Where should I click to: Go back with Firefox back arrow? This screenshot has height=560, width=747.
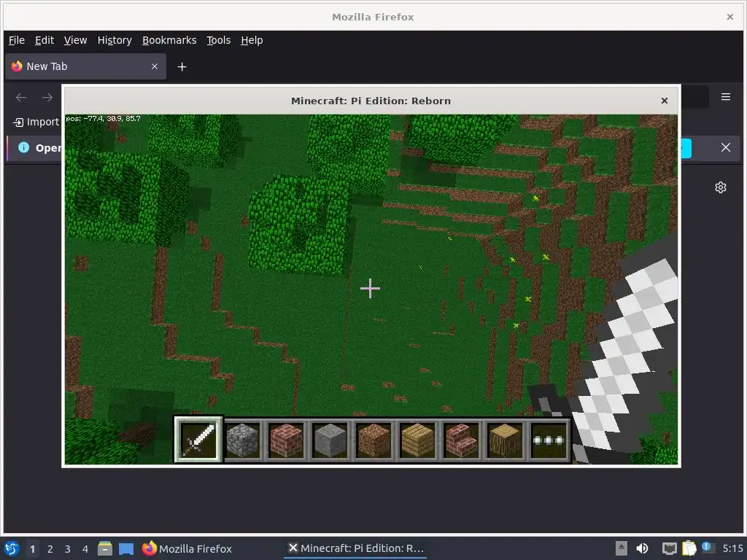[x=21, y=98]
